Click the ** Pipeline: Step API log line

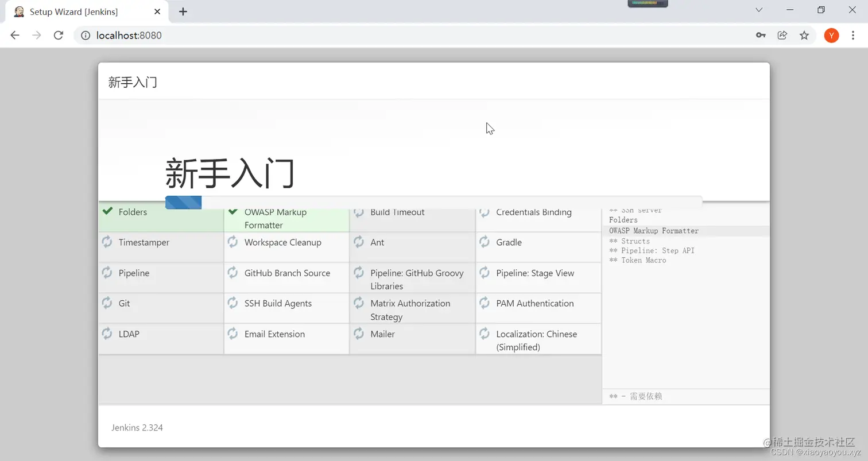click(x=652, y=250)
